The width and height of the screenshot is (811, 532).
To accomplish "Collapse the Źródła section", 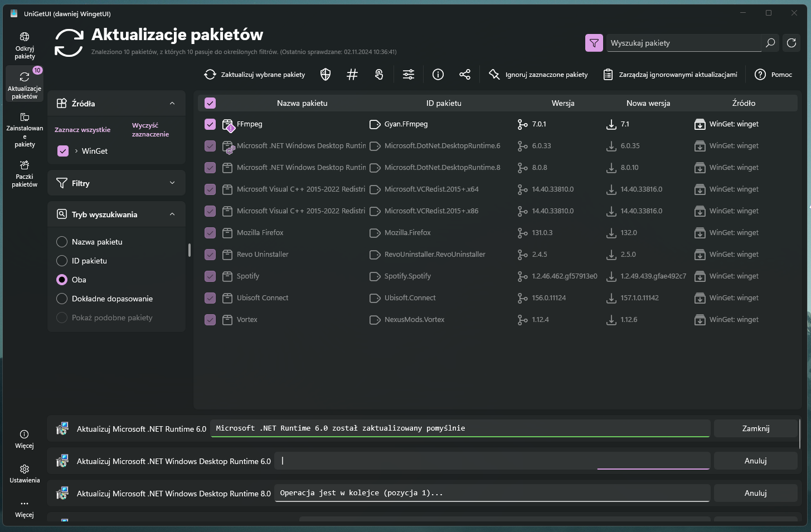I will [x=172, y=104].
